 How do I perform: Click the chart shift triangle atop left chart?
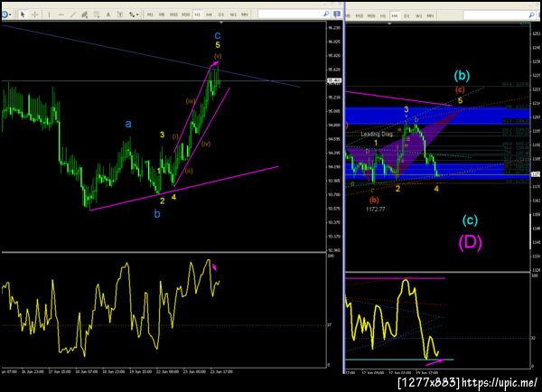(x=221, y=23)
